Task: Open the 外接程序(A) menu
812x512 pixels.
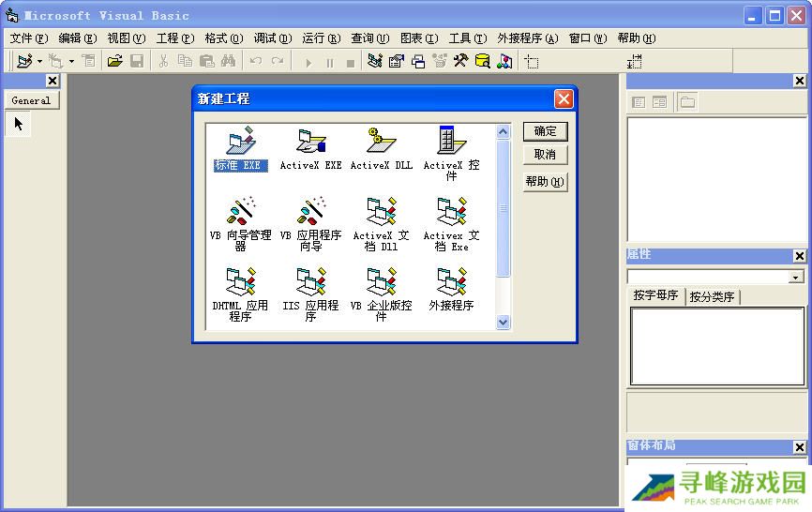Action: click(528, 38)
